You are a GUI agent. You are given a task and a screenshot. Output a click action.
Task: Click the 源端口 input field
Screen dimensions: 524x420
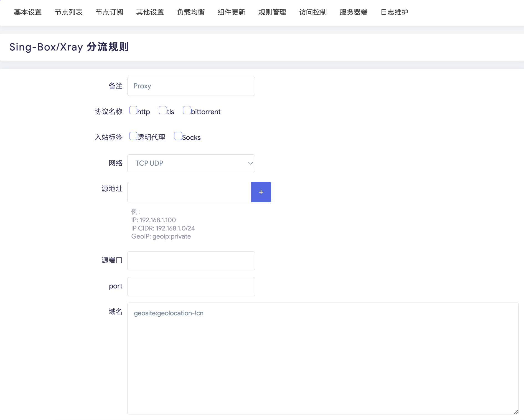click(191, 261)
